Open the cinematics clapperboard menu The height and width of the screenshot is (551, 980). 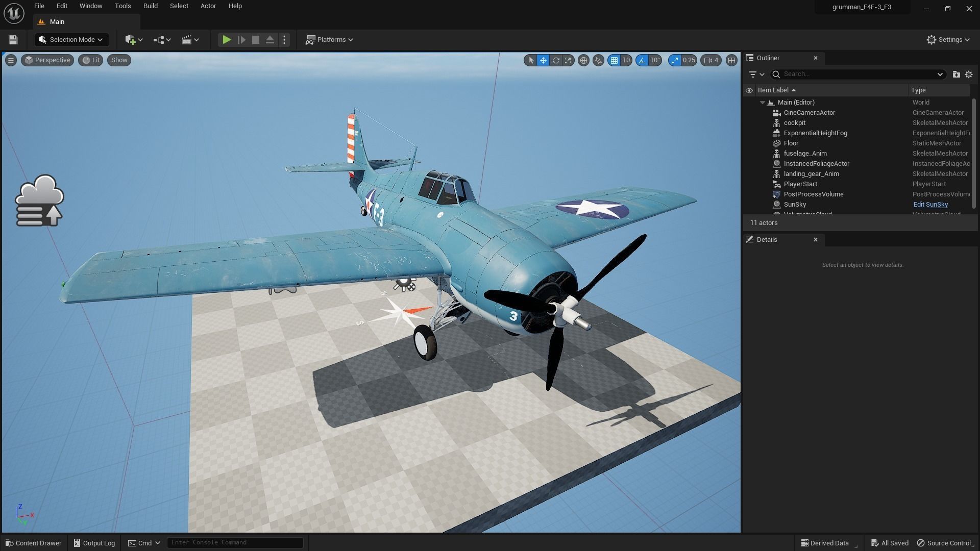[x=190, y=40]
